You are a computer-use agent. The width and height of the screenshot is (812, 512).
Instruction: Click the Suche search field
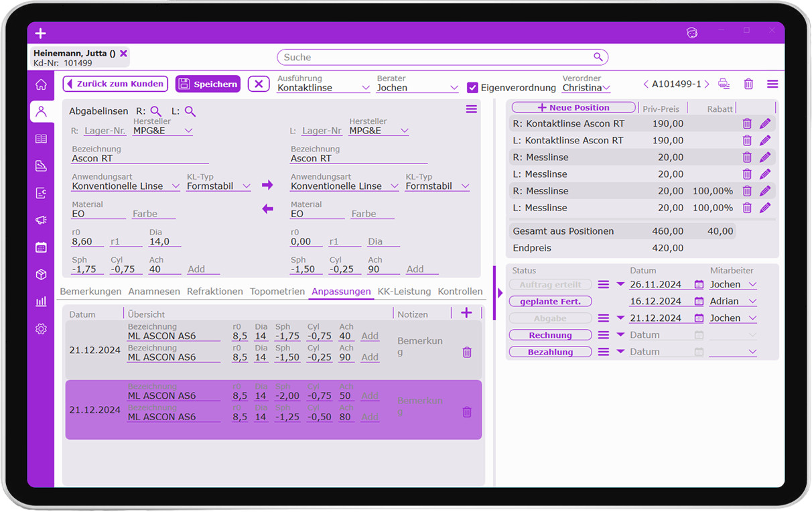435,58
